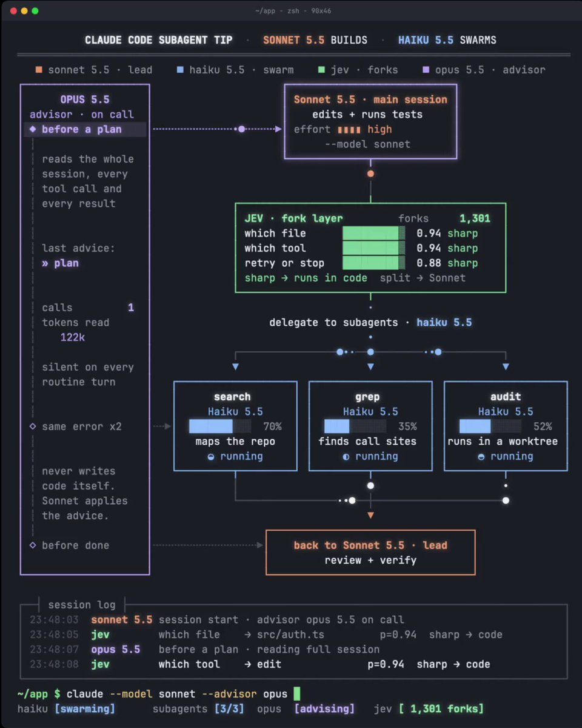Pick the purple opus 5.5 advisor legend square
This screenshot has height=728, width=582.
point(426,70)
